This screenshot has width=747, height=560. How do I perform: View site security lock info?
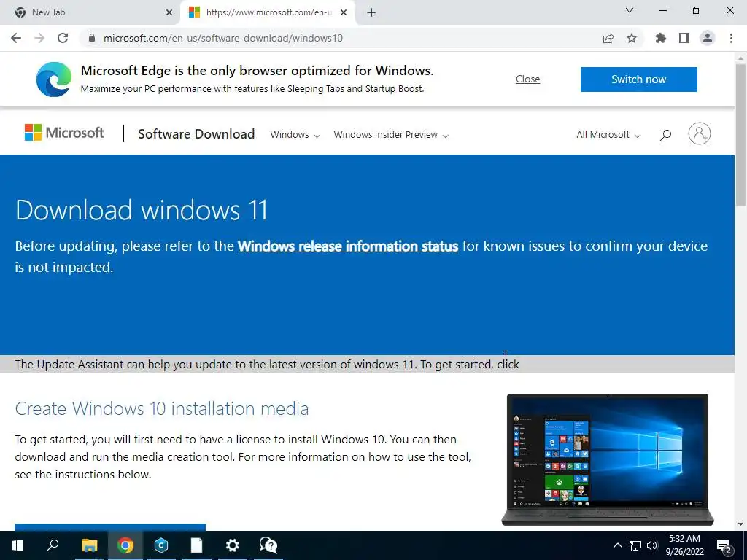92,38
